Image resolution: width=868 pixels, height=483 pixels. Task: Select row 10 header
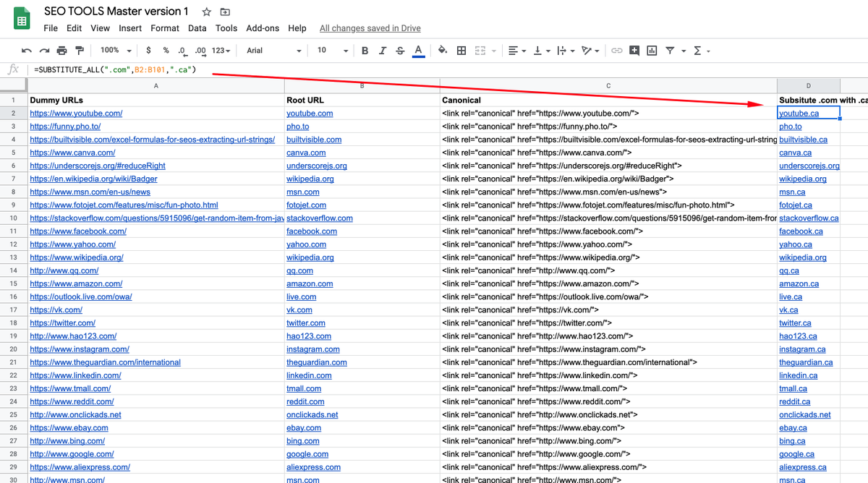coord(14,218)
